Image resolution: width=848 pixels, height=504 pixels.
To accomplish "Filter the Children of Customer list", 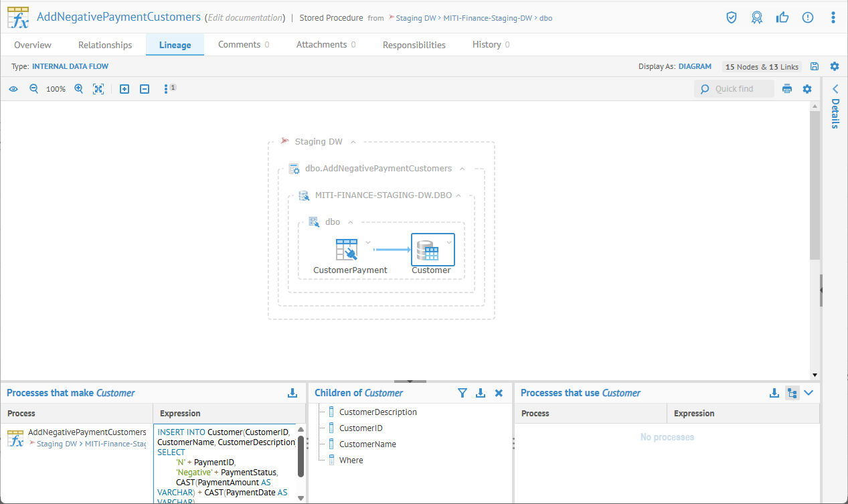I will [462, 393].
